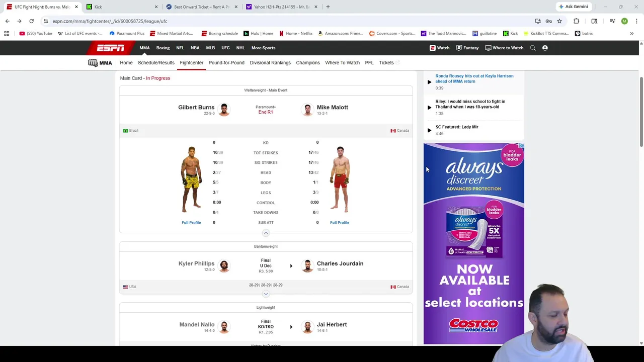Open the Home - Netflix bookmark
This screenshot has width=644, height=362.
295,34
